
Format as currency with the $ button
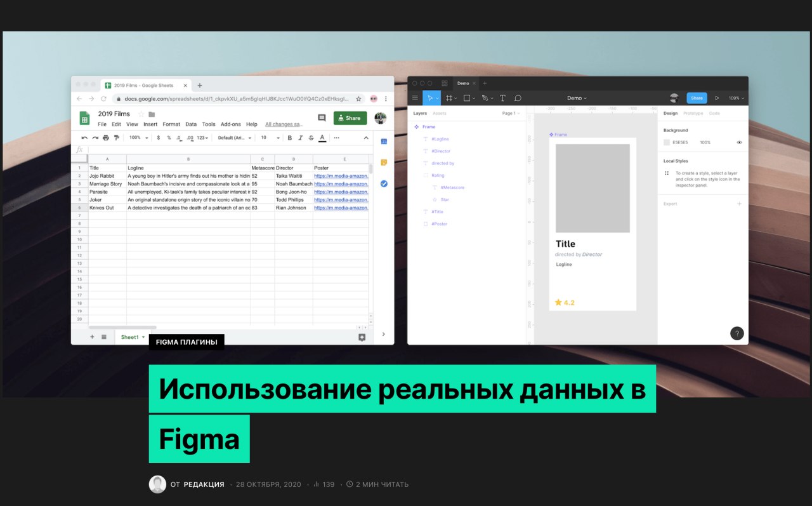coord(158,138)
